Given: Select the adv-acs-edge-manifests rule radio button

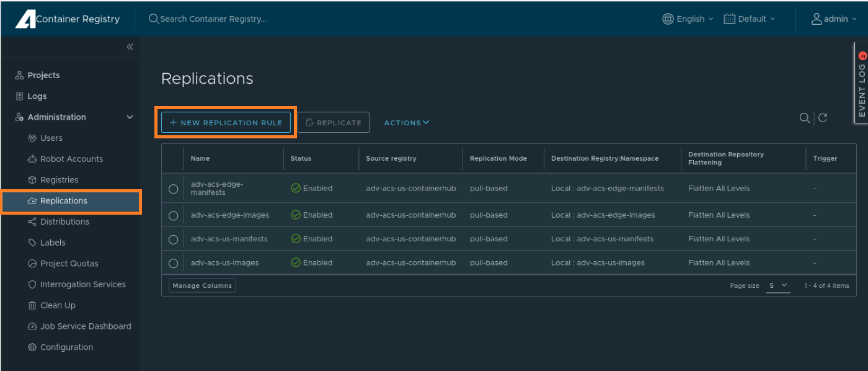Looking at the screenshot, I should coord(174,189).
